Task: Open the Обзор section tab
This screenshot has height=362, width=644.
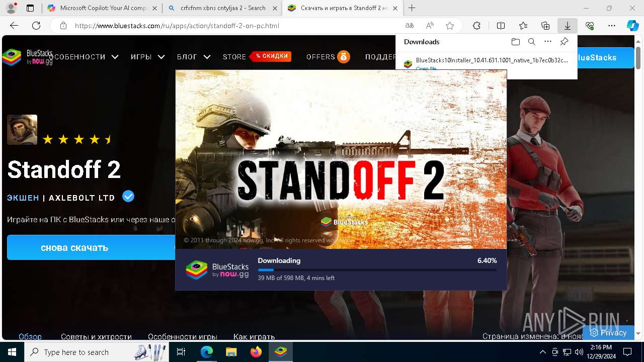Action: tap(30, 336)
